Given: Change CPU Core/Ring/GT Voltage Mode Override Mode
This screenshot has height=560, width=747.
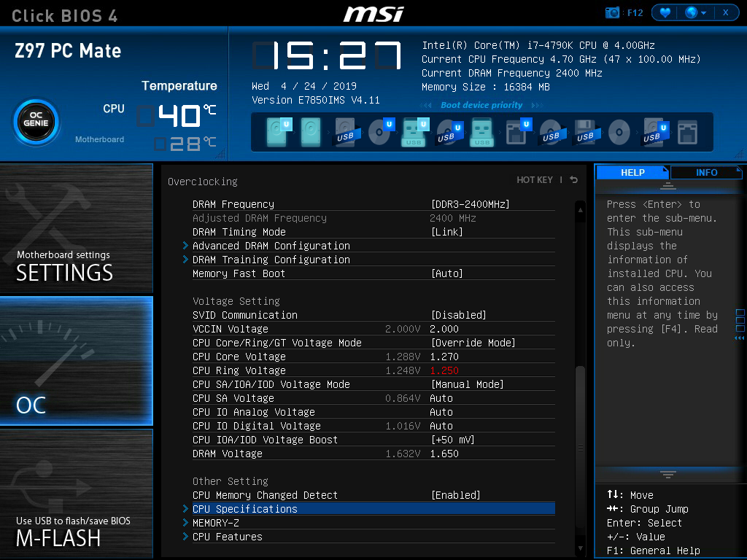Looking at the screenshot, I should (x=473, y=343).
